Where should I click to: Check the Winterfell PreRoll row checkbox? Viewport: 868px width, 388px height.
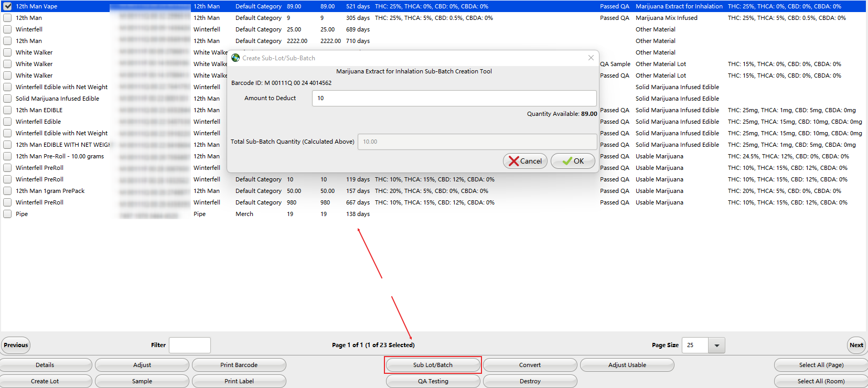coord(7,168)
